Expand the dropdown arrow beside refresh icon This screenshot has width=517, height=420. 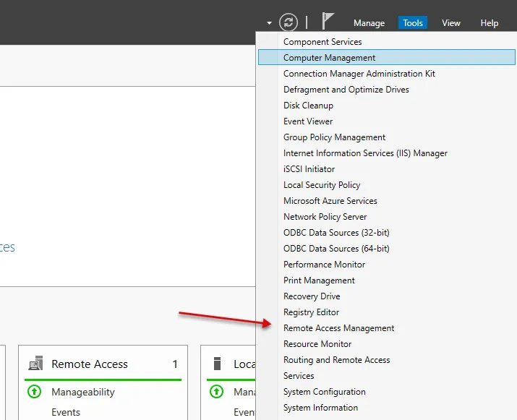269,23
